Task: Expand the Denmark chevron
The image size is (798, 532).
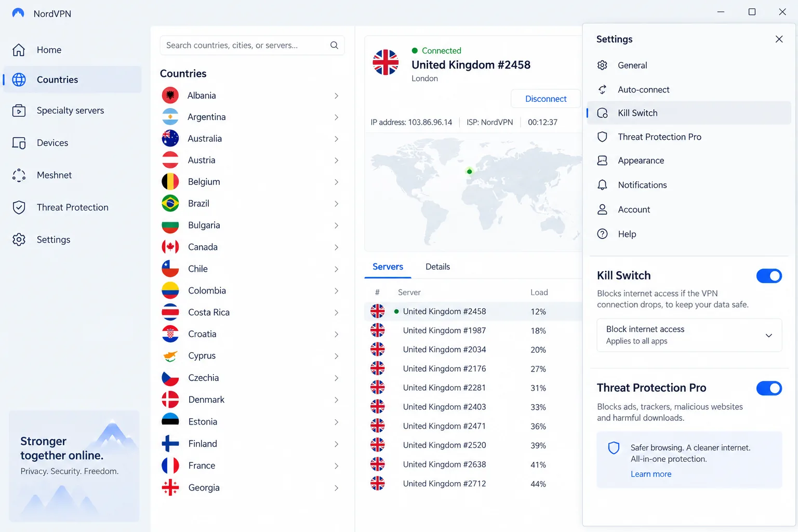Action: pos(337,400)
